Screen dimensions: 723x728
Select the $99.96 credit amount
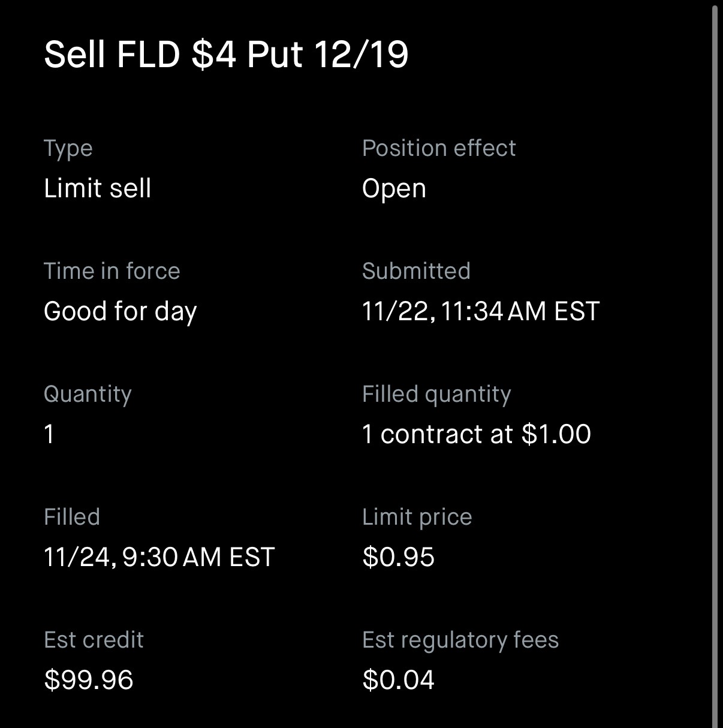(x=88, y=680)
